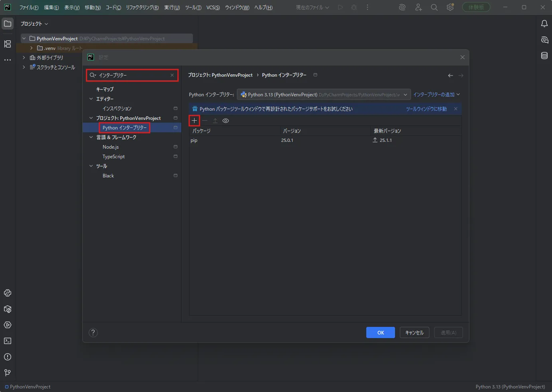Expand the .venv folder in project tree
This screenshot has width=552, height=392.
pos(32,48)
